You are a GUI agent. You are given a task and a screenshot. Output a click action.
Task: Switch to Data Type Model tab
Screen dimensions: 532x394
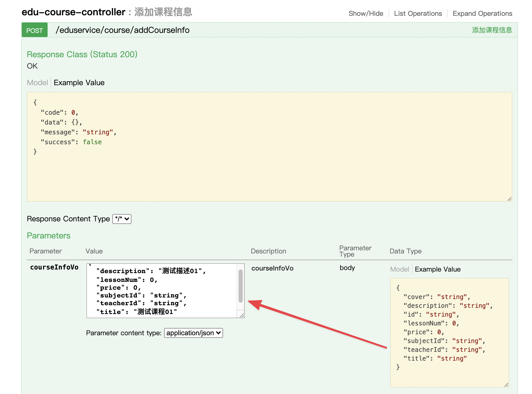[x=400, y=269]
